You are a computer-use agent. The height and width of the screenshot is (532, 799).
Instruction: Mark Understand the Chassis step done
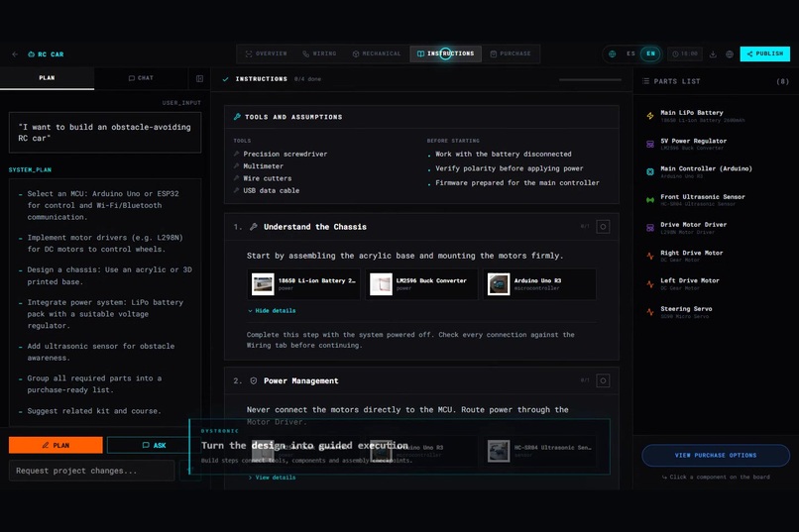[x=603, y=227]
